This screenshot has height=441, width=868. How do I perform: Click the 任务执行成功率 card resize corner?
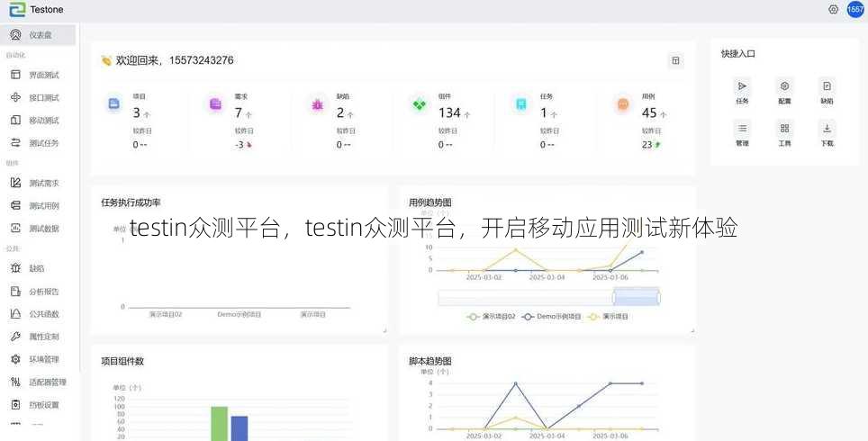point(384,330)
